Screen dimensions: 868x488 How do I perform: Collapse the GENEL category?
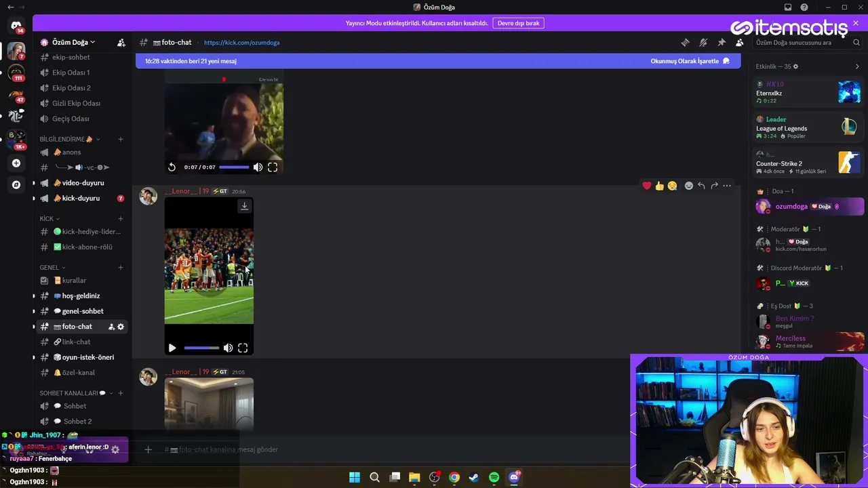tap(53, 268)
